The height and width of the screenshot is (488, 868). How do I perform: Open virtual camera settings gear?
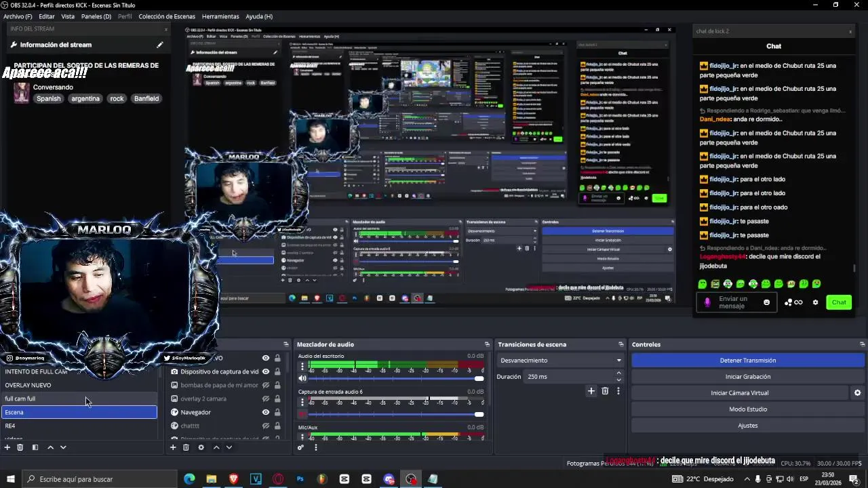point(857,393)
